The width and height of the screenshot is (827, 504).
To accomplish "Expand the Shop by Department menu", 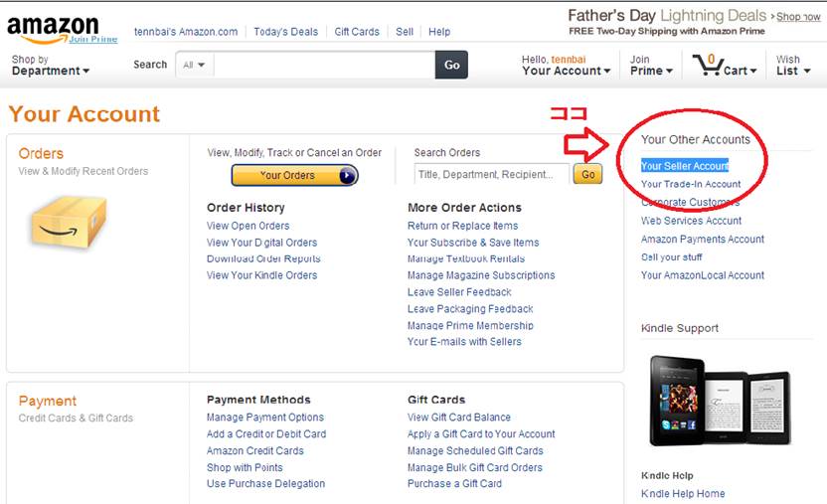I will point(50,66).
